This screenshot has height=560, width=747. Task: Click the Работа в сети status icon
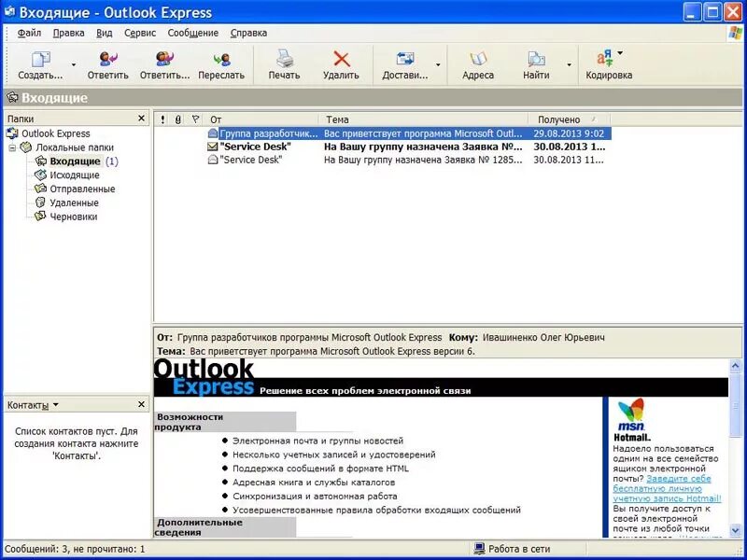(x=479, y=549)
